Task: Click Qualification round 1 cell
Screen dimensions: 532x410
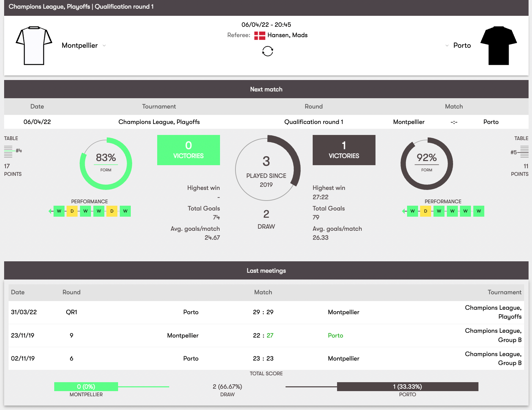Action: pos(314,122)
